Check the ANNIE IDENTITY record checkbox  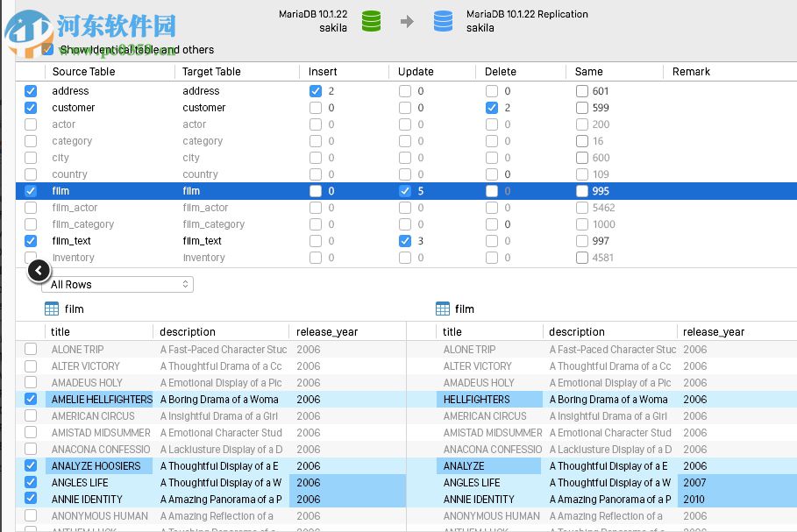tap(32, 499)
